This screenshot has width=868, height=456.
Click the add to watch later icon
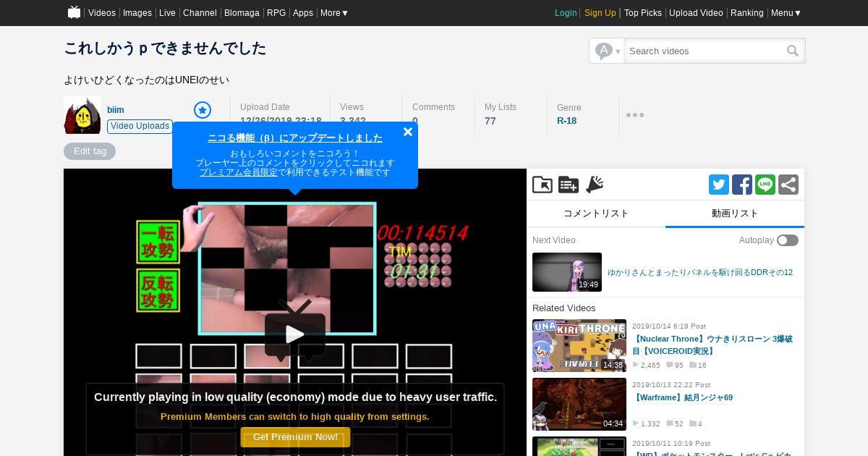pos(569,185)
